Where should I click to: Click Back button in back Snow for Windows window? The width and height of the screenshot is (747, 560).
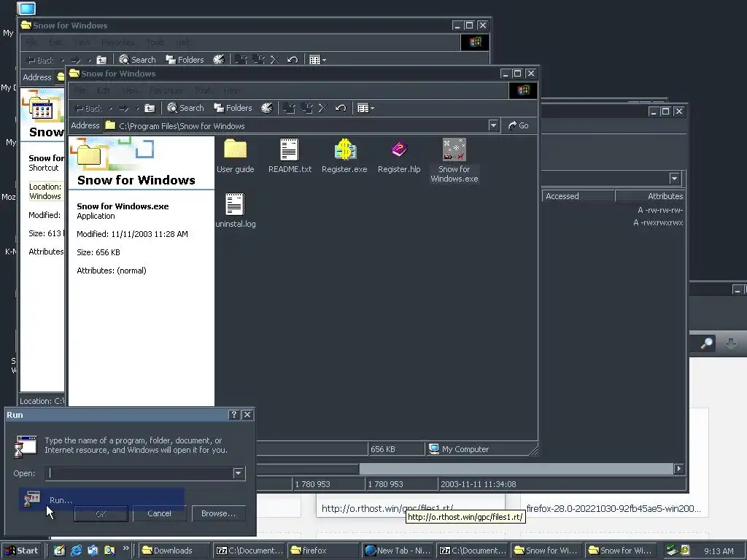41,60
